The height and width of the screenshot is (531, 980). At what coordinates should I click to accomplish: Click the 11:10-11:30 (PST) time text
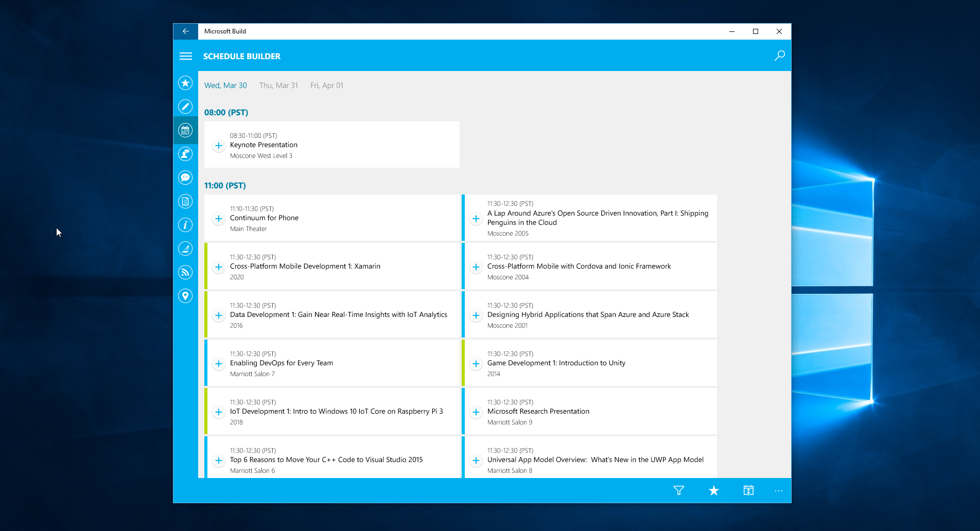(x=252, y=209)
